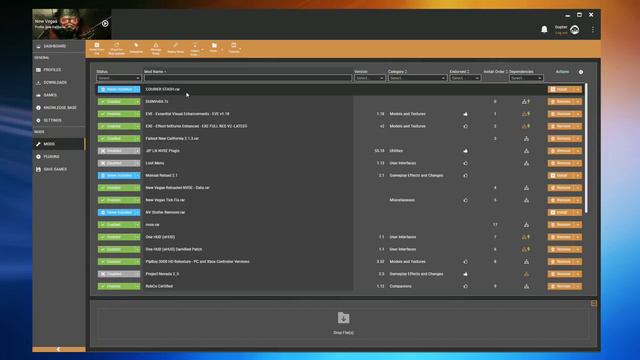Click the mod list vertical scrollbar

(x=587, y=148)
